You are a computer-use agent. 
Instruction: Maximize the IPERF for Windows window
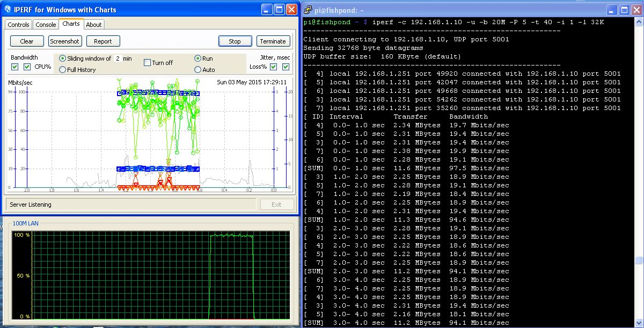tap(280, 10)
